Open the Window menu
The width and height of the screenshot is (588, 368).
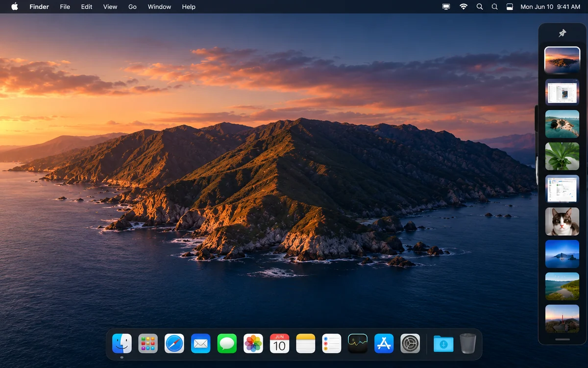click(160, 7)
